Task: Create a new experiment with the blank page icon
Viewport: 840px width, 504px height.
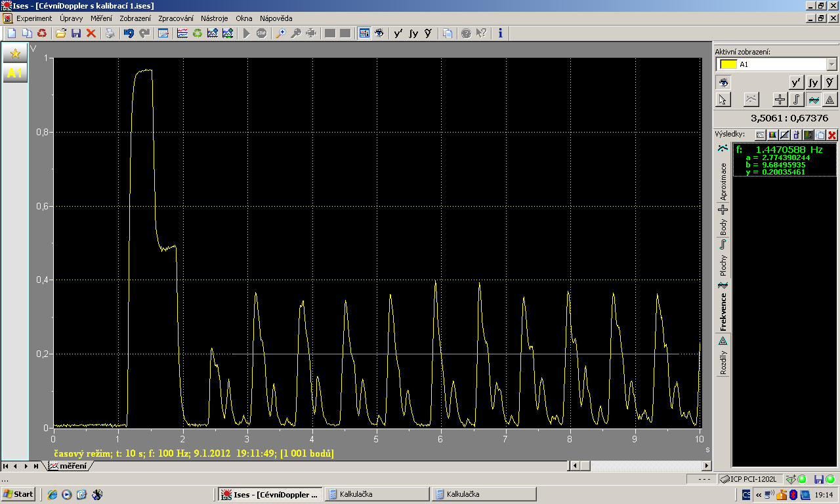Action: pyautogui.click(x=11, y=33)
